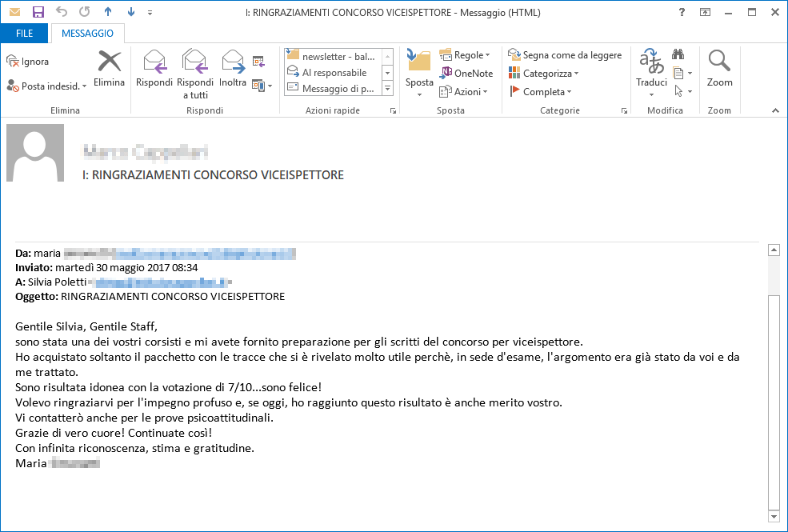Open the Categorie dialog launcher
788x532 pixels.
point(624,111)
